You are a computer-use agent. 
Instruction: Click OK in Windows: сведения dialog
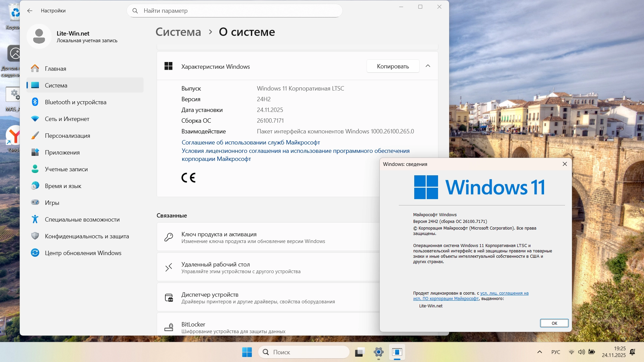554,323
